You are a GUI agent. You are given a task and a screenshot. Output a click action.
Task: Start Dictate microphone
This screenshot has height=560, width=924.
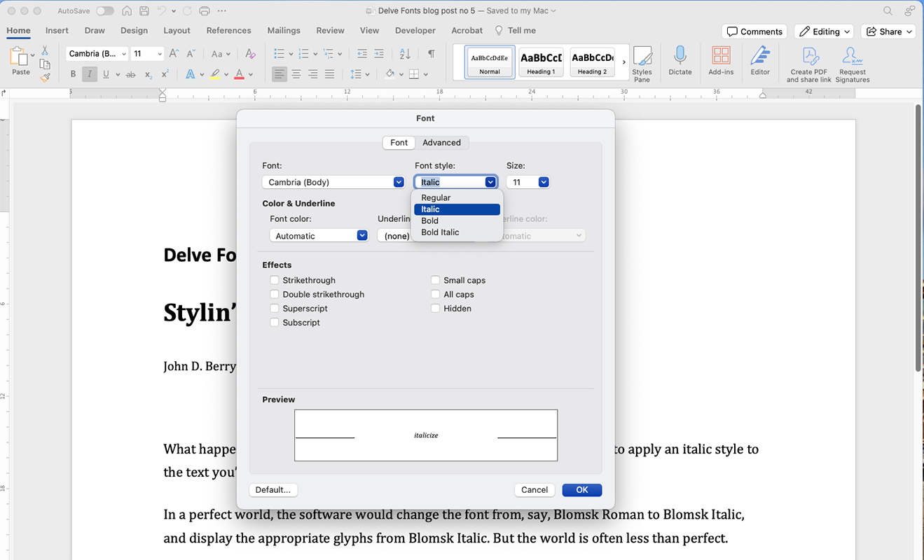click(680, 62)
